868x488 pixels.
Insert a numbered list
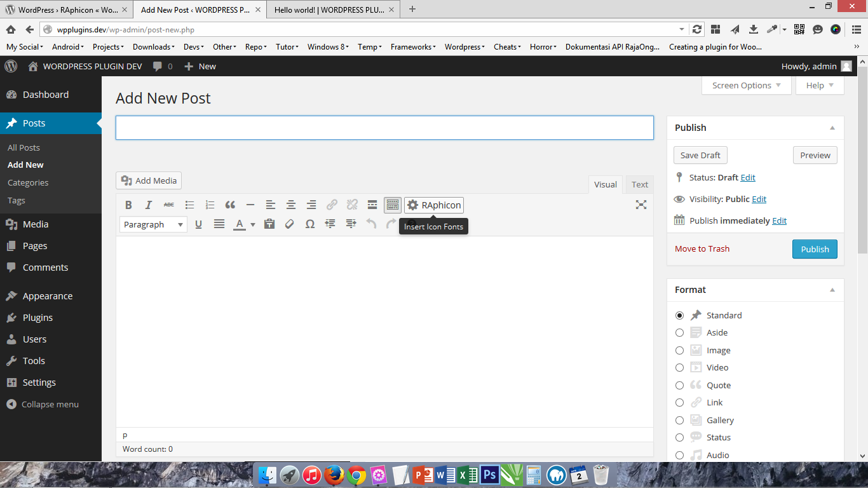click(x=210, y=205)
